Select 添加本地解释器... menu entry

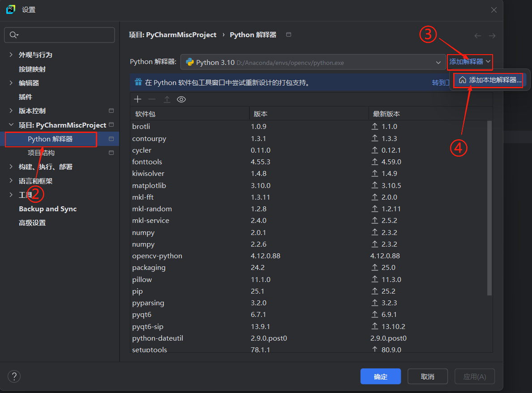(x=490, y=80)
